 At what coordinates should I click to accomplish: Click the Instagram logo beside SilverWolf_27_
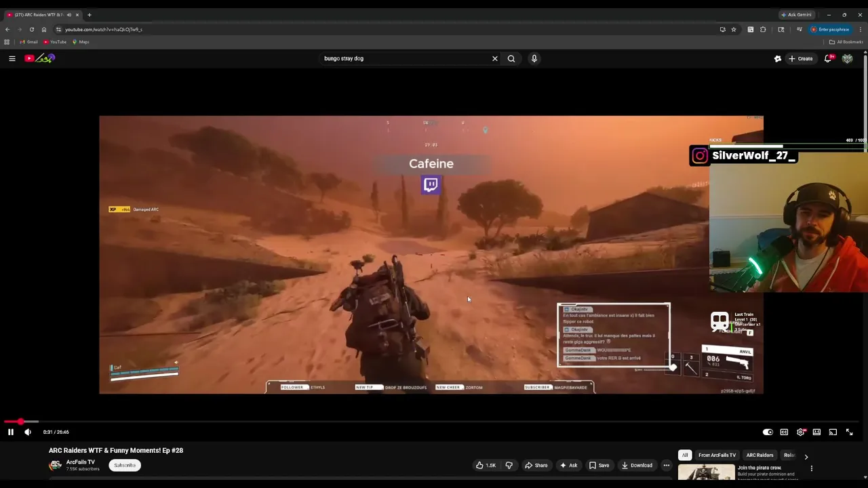[x=700, y=156]
